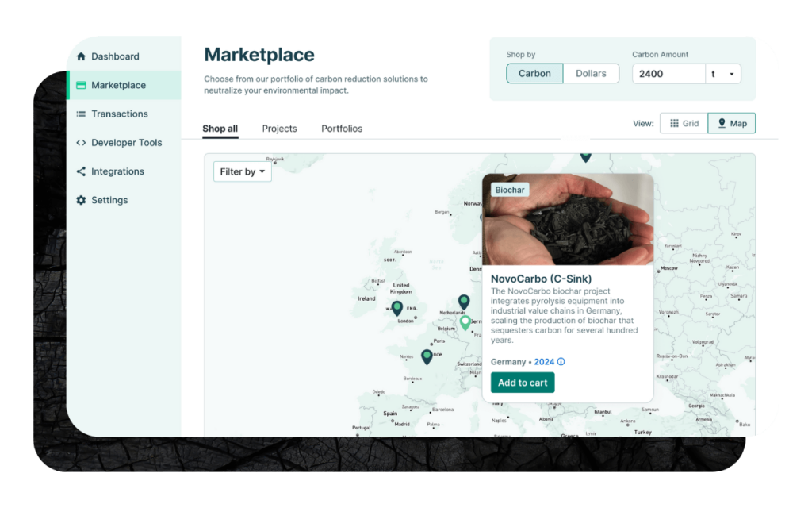
Task: Click the map pin at top of map
Action: (586, 156)
